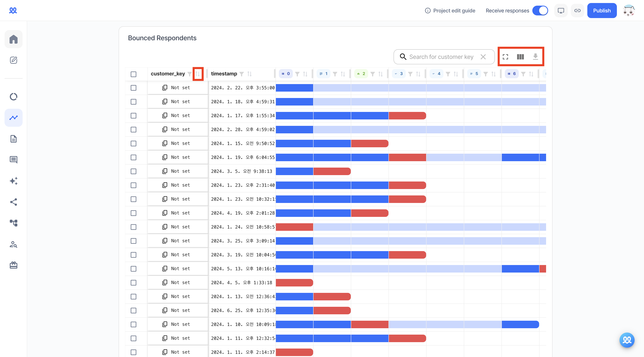This screenshot has height=357, width=644.
Task: Sort the timestamp column
Action: [x=250, y=74]
